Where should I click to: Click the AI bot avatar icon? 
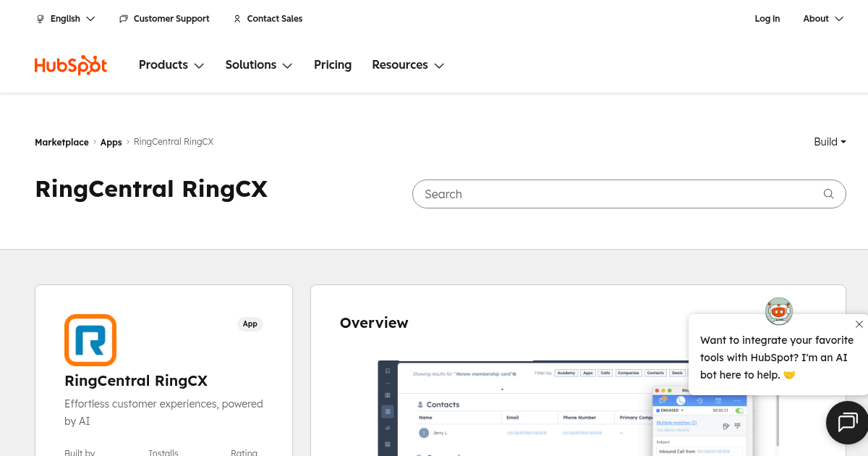779,311
